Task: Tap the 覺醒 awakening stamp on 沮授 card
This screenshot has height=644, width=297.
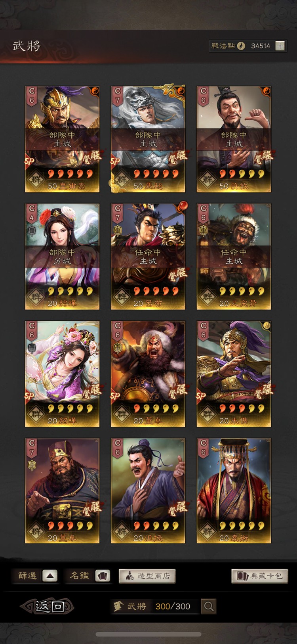Action: pyautogui.click(x=177, y=508)
